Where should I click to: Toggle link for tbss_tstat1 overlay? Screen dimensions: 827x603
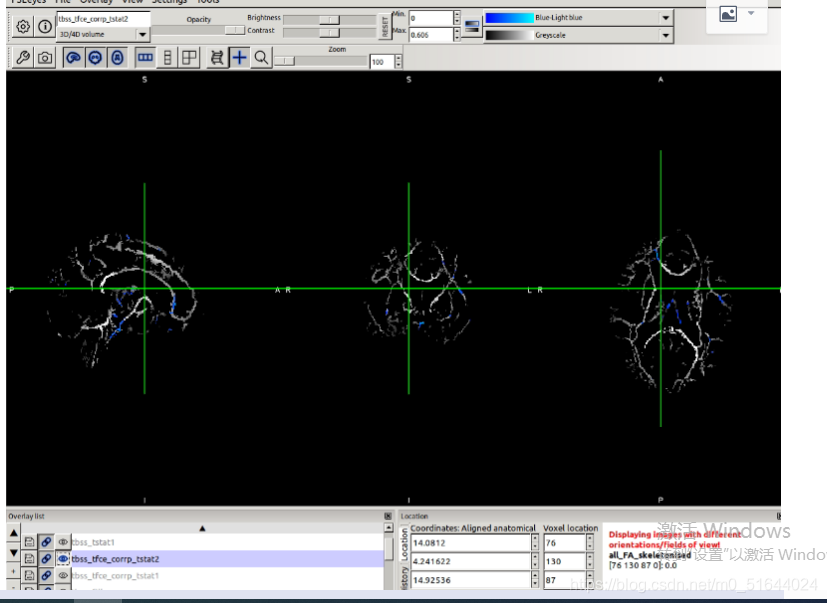tap(46, 542)
